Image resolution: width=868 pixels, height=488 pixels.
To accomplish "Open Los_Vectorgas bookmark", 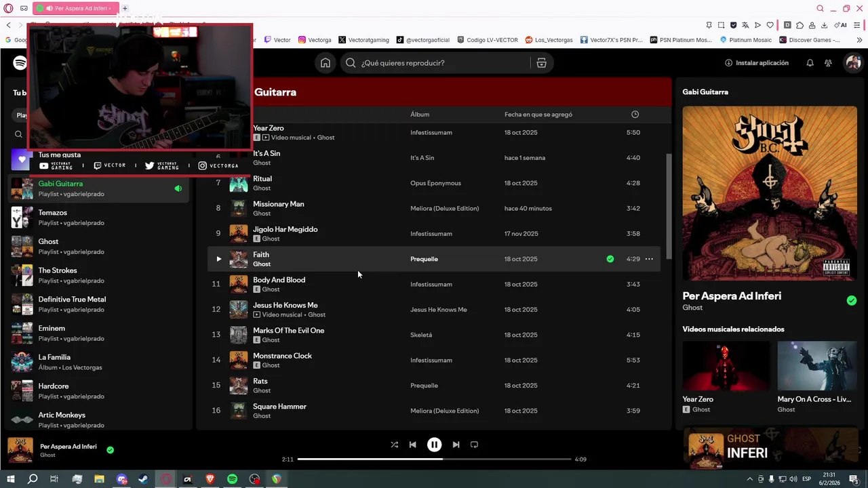I will pyautogui.click(x=549, y=40).
